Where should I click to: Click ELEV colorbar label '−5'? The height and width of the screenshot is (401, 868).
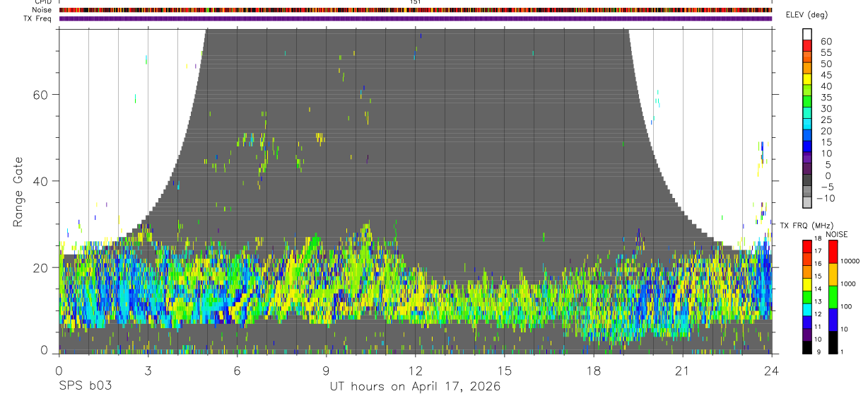(826, 187)
